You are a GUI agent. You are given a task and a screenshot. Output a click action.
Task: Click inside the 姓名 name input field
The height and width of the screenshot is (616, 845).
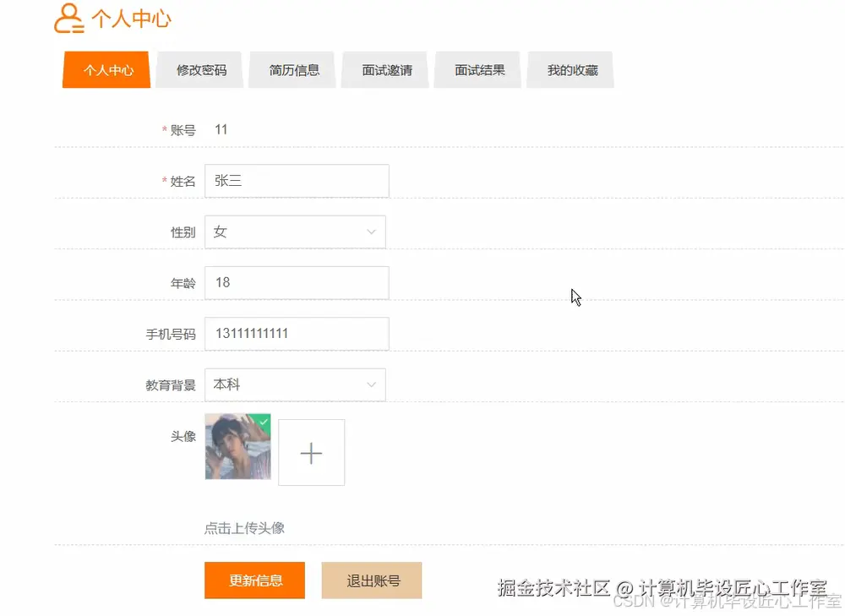(296, 181)
